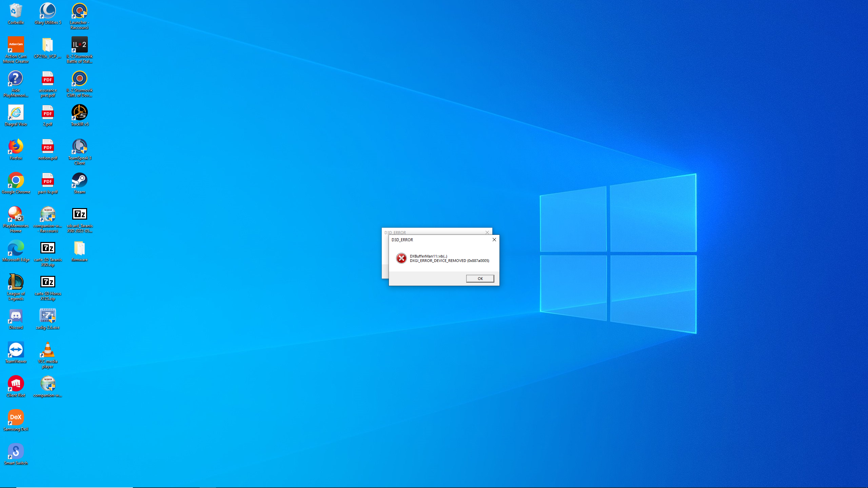The height and width of the screenshot is (488, 868).
Task: Click the red error icon in dialog
Action: pos(401,258)
